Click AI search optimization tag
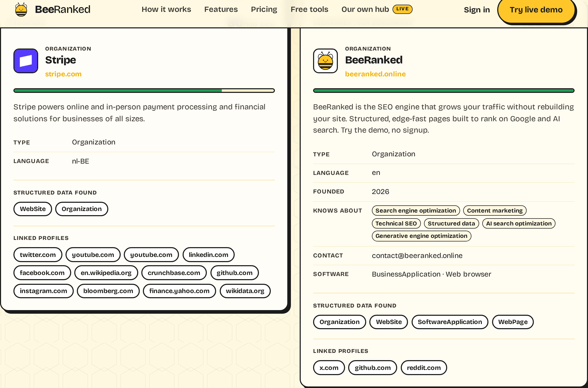This screenshot has height=388, width=588. tap(519, 223)
